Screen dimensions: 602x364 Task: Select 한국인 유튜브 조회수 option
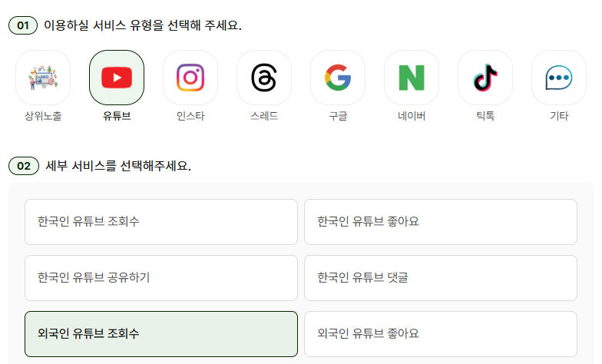click(161, 222)
